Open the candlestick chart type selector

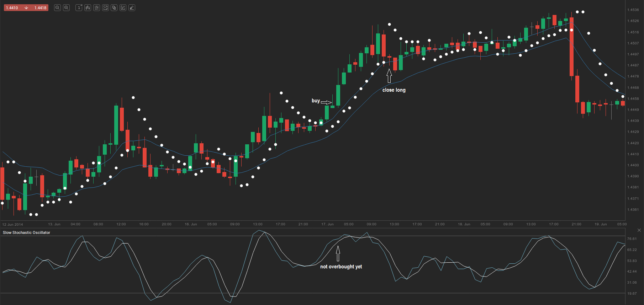[88, 8]
